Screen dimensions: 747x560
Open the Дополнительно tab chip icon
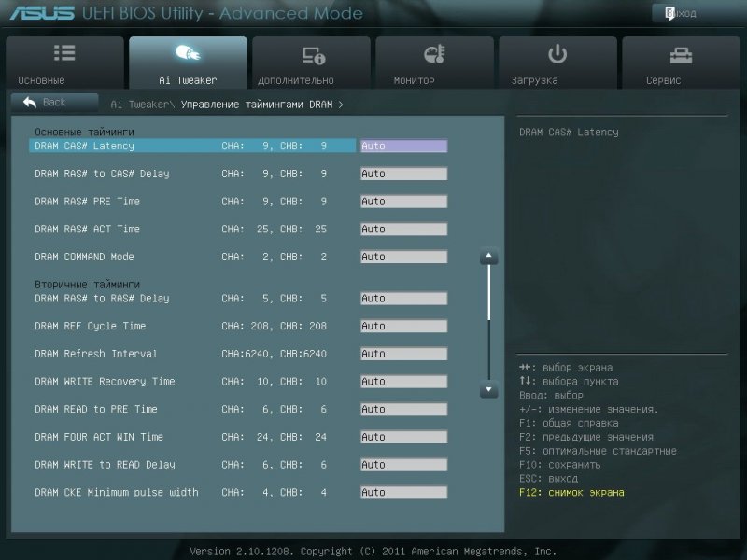tap(311, 54)
